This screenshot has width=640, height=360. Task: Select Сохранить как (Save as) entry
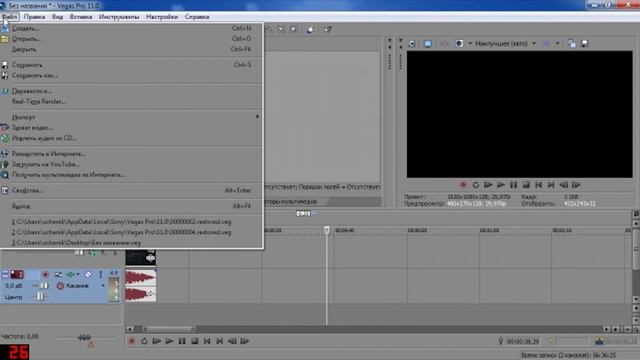[x=131, y=76]
